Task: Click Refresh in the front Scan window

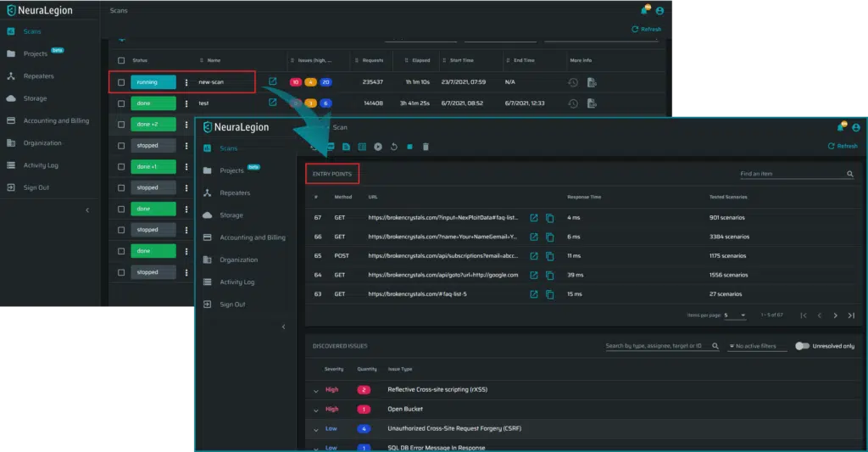Action: click(843, 146)
